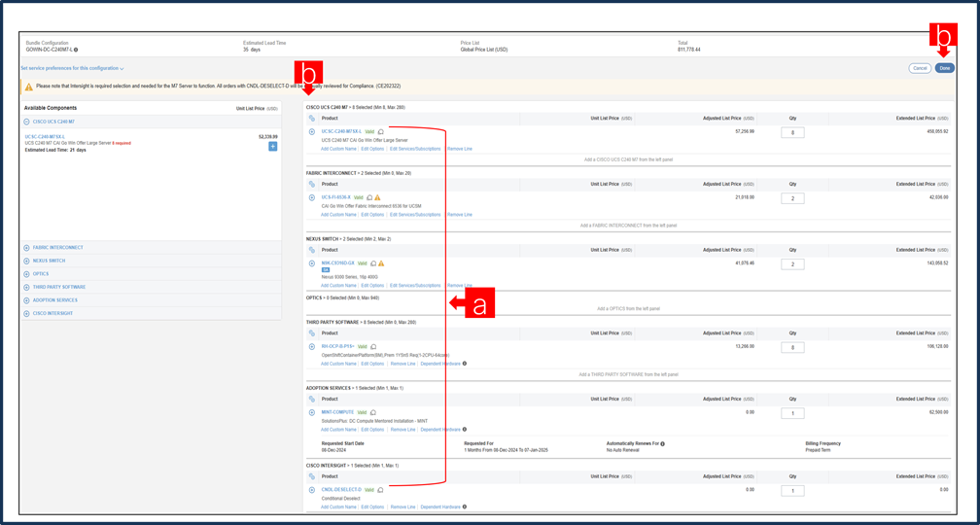The width and height of the screenshot is (980, 525).
Task: Expand OPTICS in Available Components
Action: point(27,274)
